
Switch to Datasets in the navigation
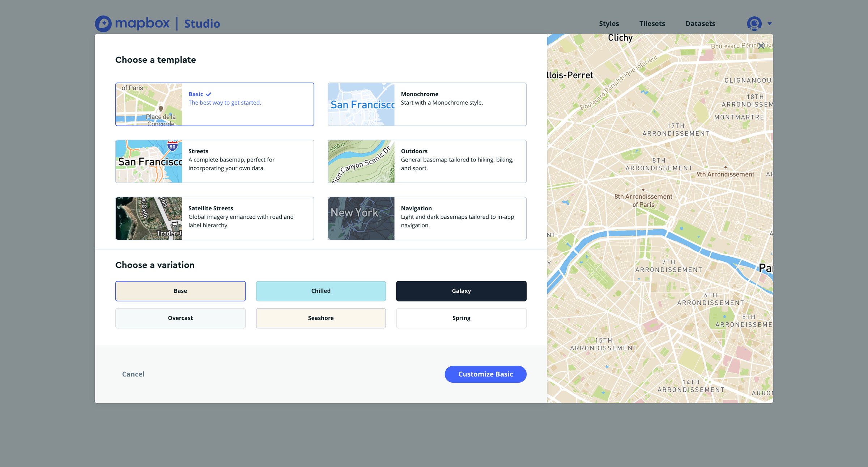click(x=700, y=24)
